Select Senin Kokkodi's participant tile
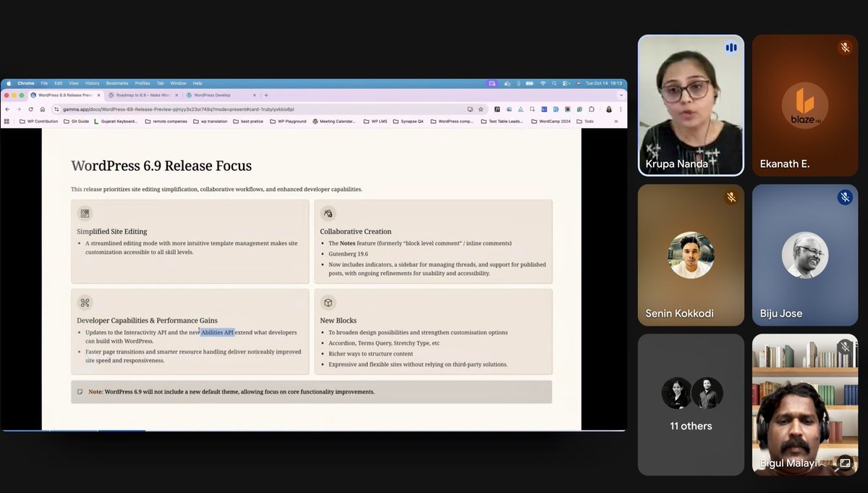 pyautogui.click(x=691, y=255)
